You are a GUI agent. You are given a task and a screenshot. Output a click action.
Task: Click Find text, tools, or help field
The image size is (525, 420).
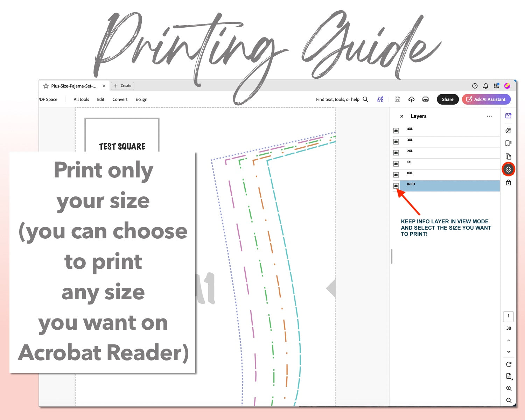point(338,99)
